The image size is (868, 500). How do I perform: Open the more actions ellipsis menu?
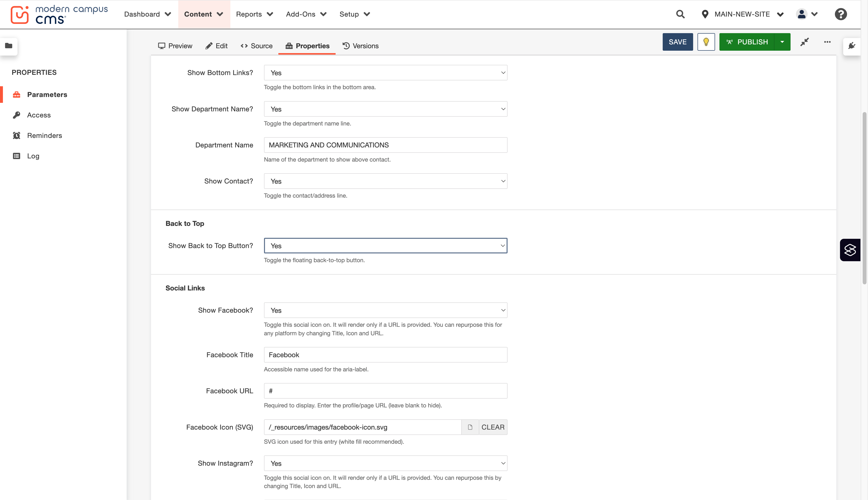tap(827, 42)
